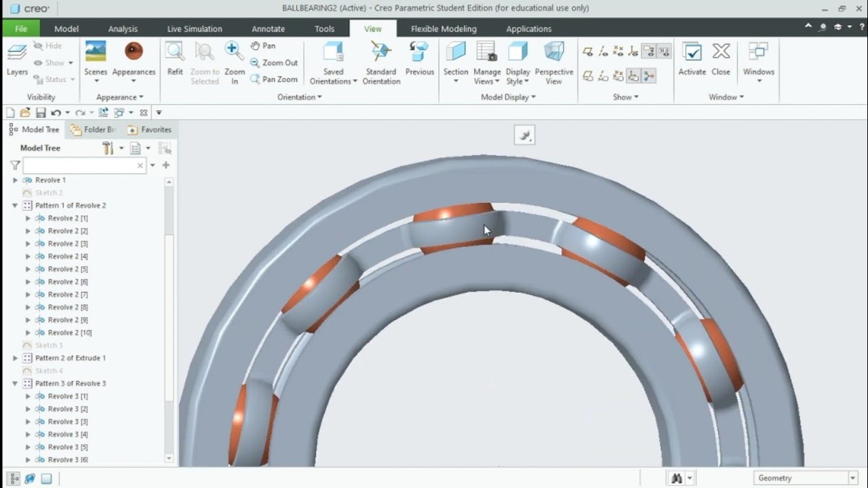Click the Previous view icon
This screenshot has width=868, height=488.
point(419,52)
